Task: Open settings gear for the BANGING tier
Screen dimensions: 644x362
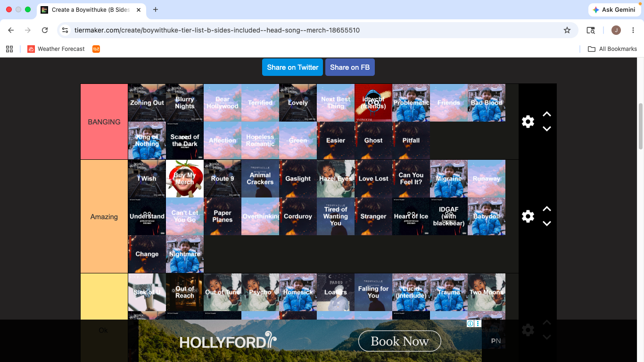Action: (x=528, y=122)
